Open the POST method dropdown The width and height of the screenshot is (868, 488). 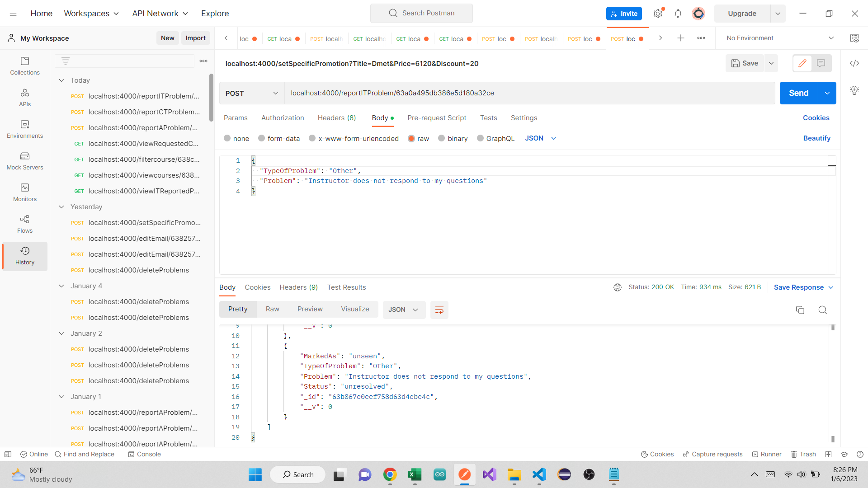click(x=251, y=93)
